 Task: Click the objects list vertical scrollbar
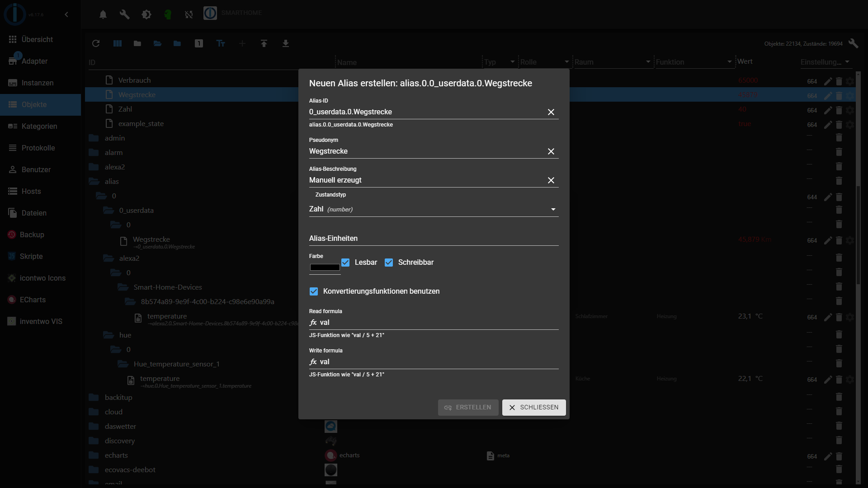coord(858,235)
